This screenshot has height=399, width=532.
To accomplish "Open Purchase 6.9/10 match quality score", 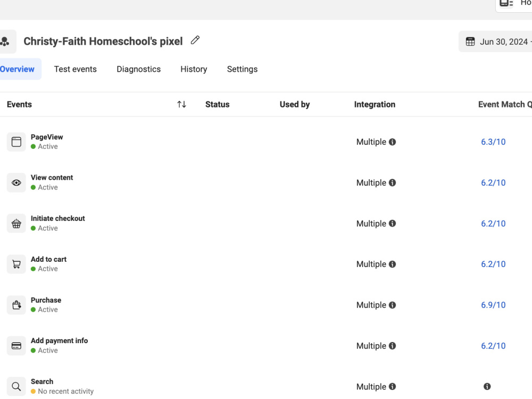I will (493, 305).
